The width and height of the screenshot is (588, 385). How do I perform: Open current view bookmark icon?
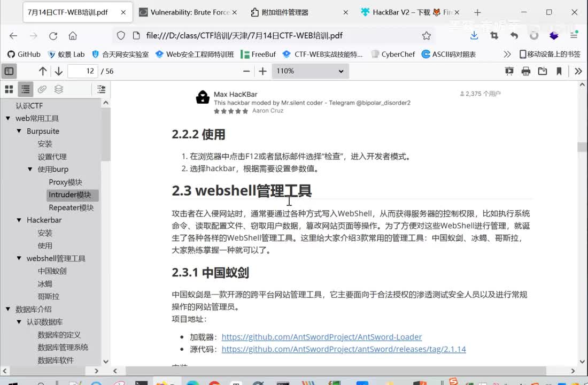[559, 71]
